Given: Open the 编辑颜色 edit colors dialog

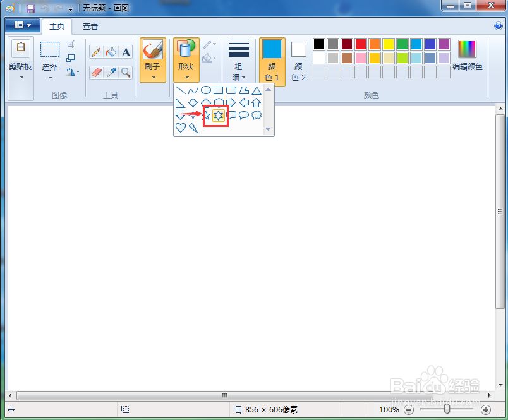Looking at the screenshot, I should pos(467,55).
